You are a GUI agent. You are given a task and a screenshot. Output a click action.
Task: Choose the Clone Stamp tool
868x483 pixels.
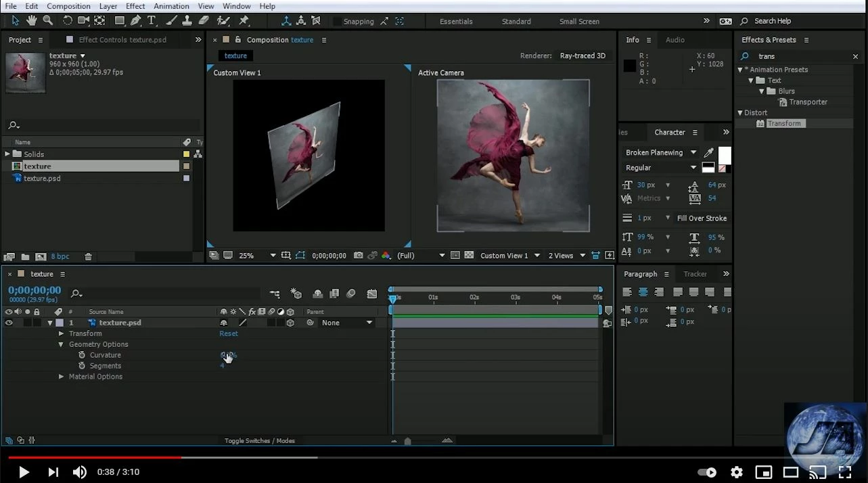coord(188,21)
